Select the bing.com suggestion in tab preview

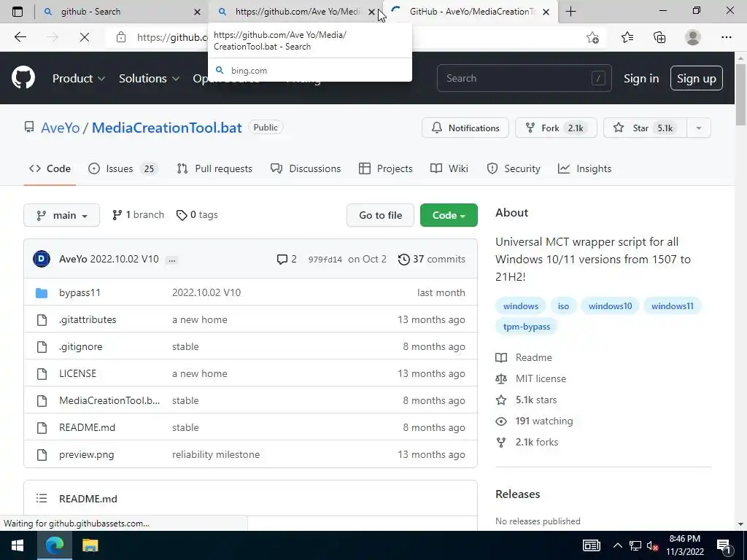point(309,71)
